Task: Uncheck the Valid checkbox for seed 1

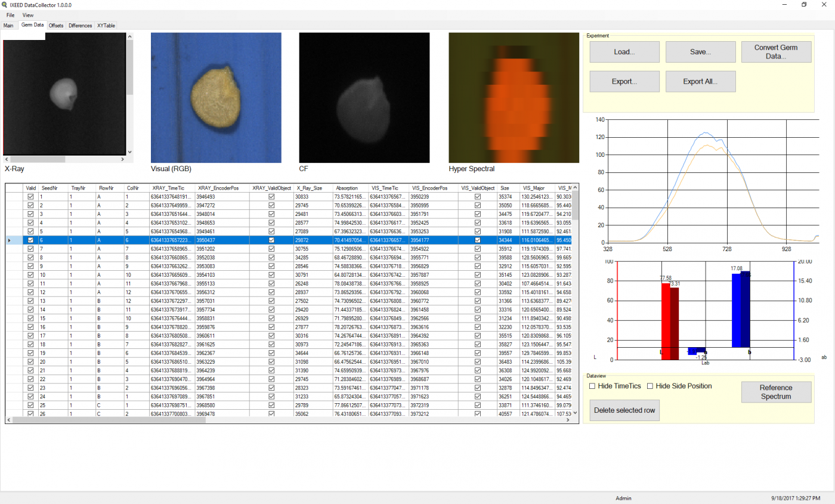Action: 30,196
